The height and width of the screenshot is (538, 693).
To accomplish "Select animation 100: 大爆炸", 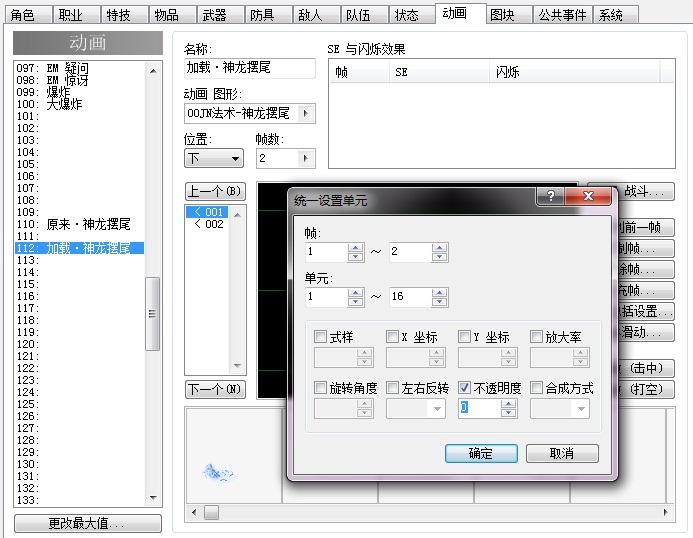I will point(80,104).
